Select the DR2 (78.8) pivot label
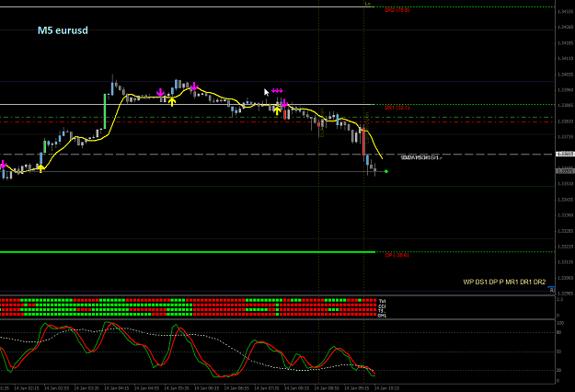The image size is (575, 392). 397,10
